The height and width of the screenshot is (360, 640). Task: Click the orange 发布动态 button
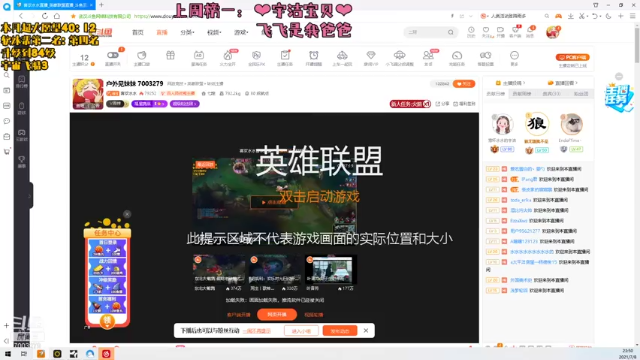(340, 331)
